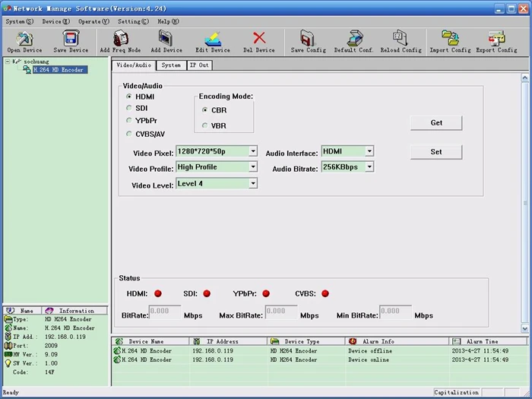Switch to the IP Out tab
This screenshot has height=399, width=532.
[x=199, y=65]
